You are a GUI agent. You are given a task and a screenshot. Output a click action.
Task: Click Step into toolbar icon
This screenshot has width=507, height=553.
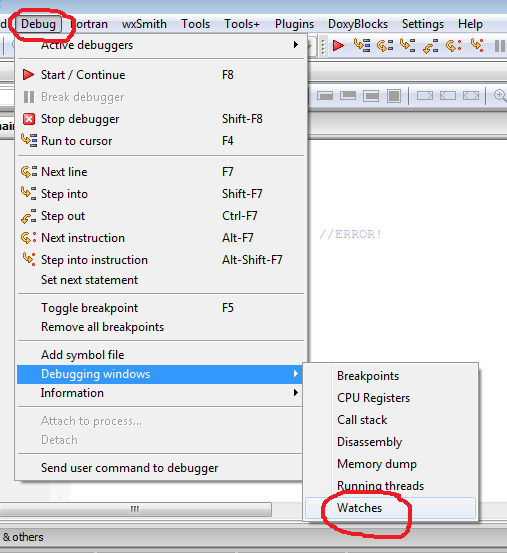(408, 45)
